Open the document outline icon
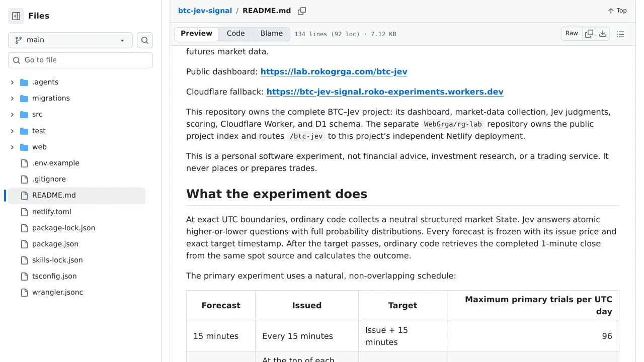Image resolution: width=644 pixels, height=362 pixels. (x=620, y=34)
